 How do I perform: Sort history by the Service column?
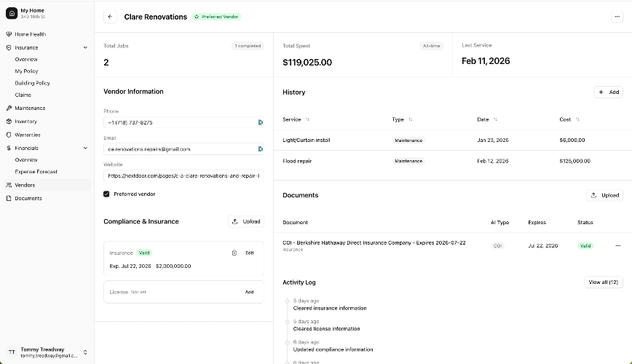pos(307,119)
